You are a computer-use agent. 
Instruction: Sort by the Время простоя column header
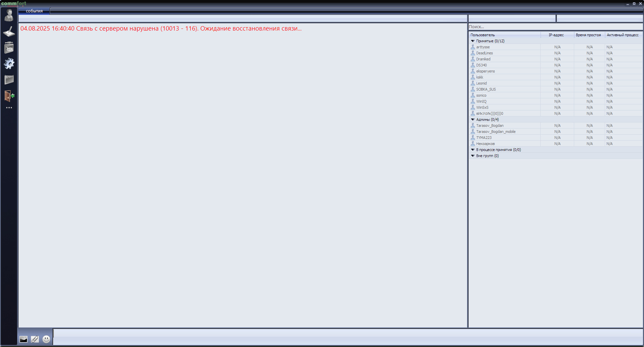[x=589, y=35]
